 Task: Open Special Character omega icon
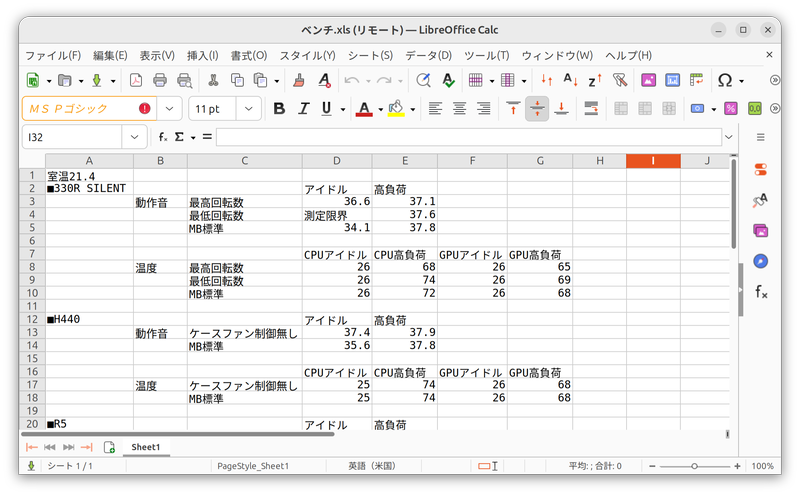tap(725, 80)
